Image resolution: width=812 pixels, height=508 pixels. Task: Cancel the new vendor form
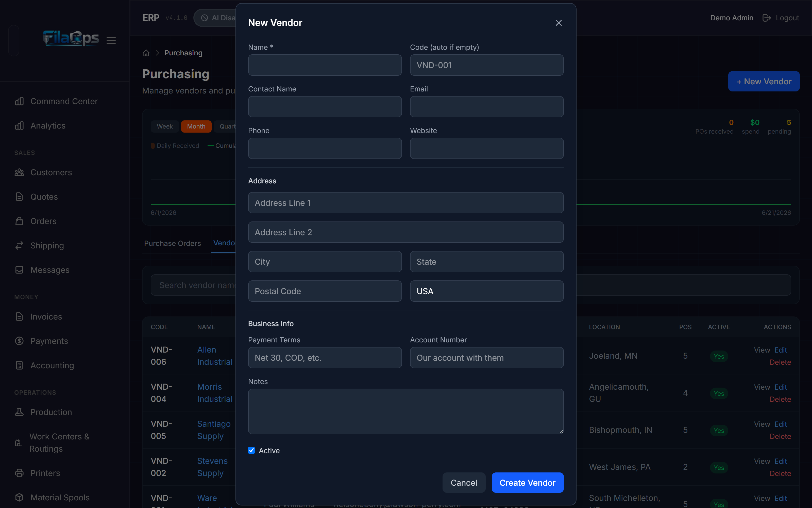point(464,482)
